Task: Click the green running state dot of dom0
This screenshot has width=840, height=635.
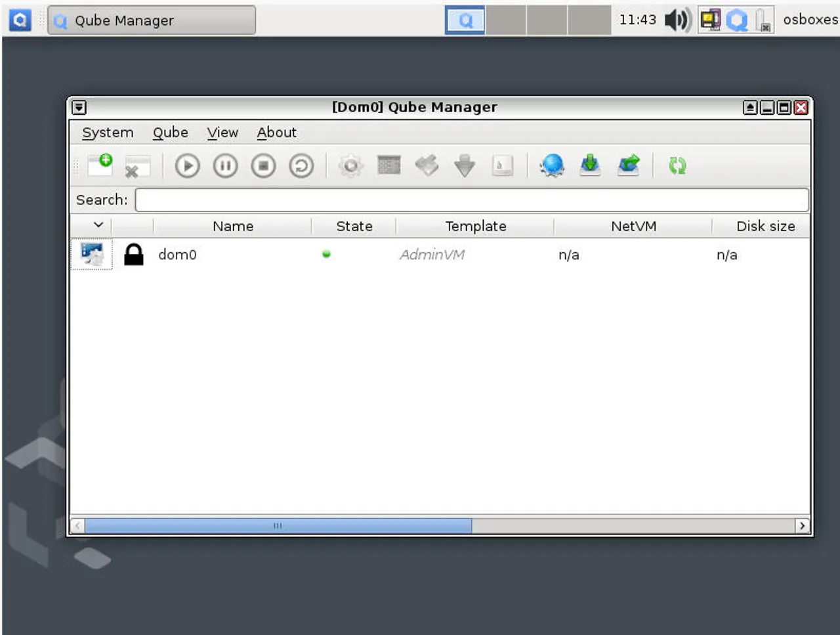Action: pyautogui.click(x=326, y=254)
